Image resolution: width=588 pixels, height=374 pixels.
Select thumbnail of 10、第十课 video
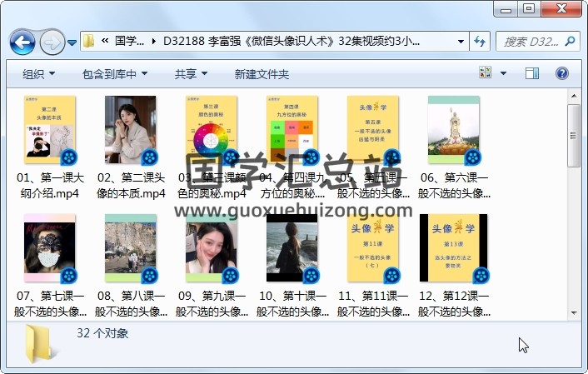point(292,248)
